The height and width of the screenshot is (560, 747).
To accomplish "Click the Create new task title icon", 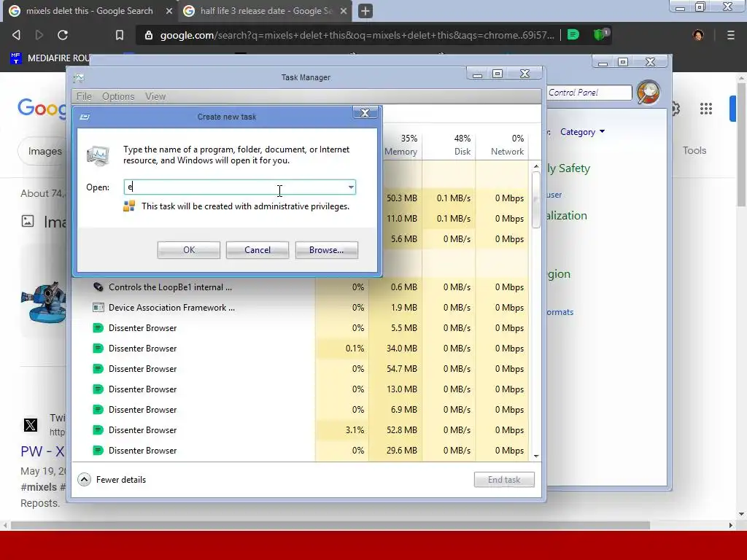I will pyautogui.click(x=85, y=117).
